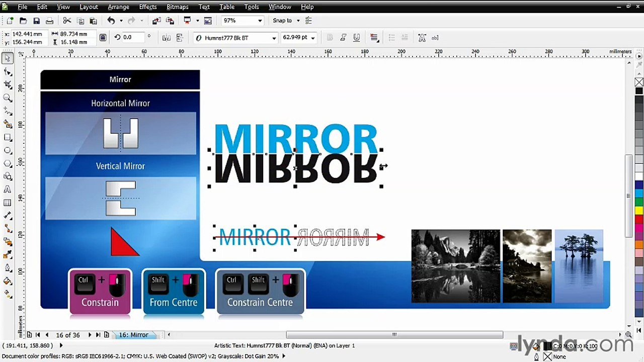
Task: Select the Shape tool in toolbox
Action: pyautogui.click(x=8, y=71)
